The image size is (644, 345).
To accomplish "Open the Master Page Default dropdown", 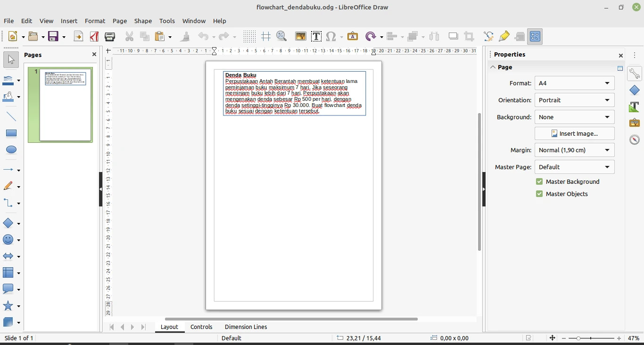I will 575,167.
